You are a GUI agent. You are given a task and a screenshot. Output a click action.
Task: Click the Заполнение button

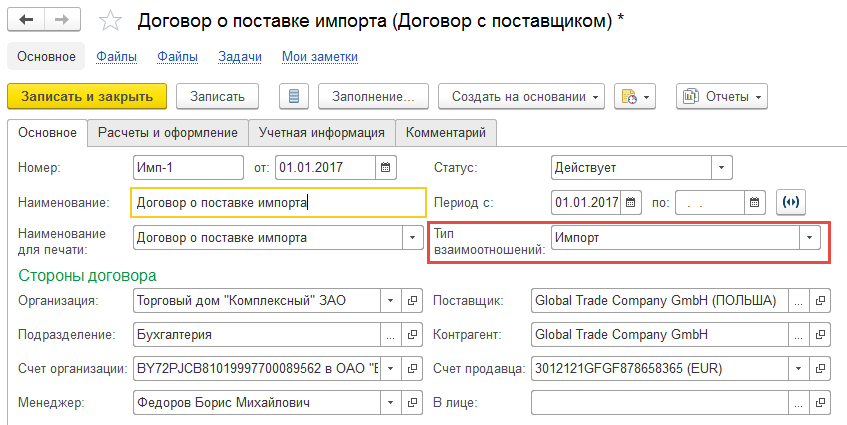pyautogui.click(x=373, y=96)
